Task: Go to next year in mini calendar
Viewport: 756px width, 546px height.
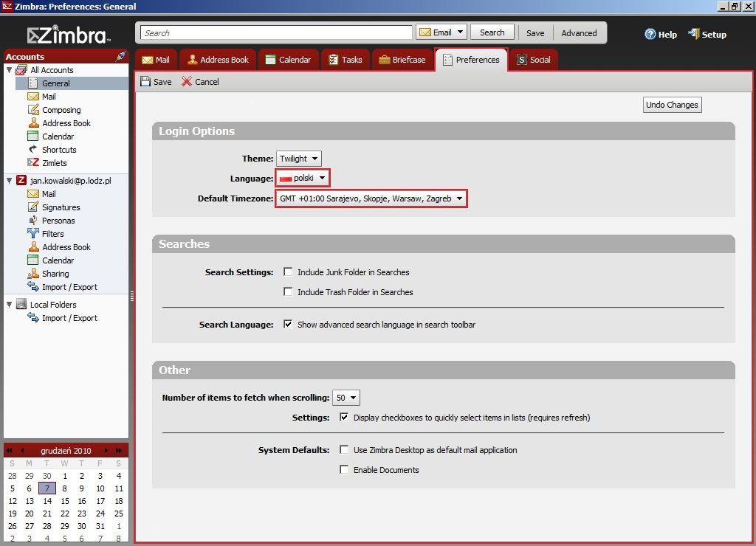Action: pos(119,451)
